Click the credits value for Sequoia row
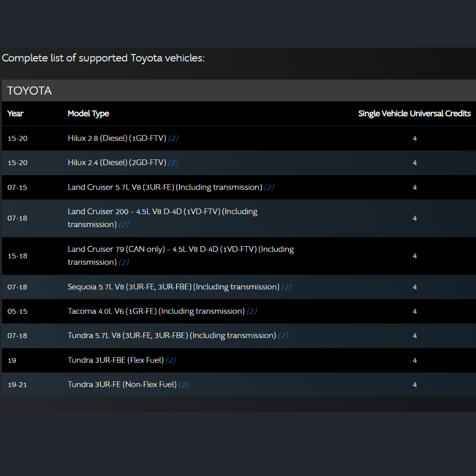476x476 pixels. [x=415, y=287]
